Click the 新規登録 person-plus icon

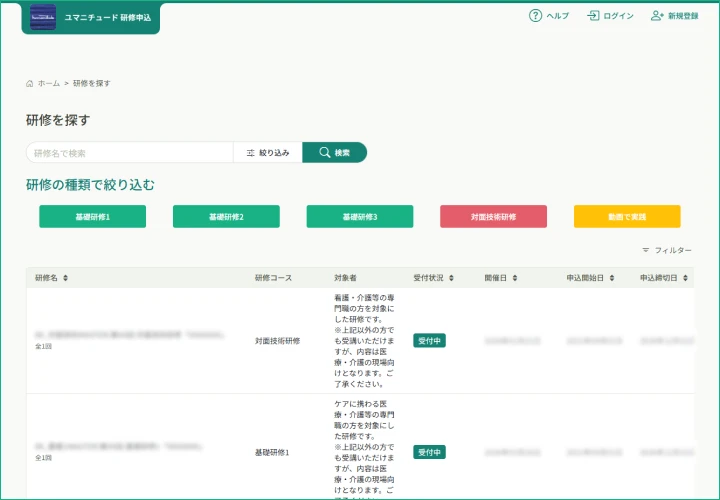coord(657,16)
